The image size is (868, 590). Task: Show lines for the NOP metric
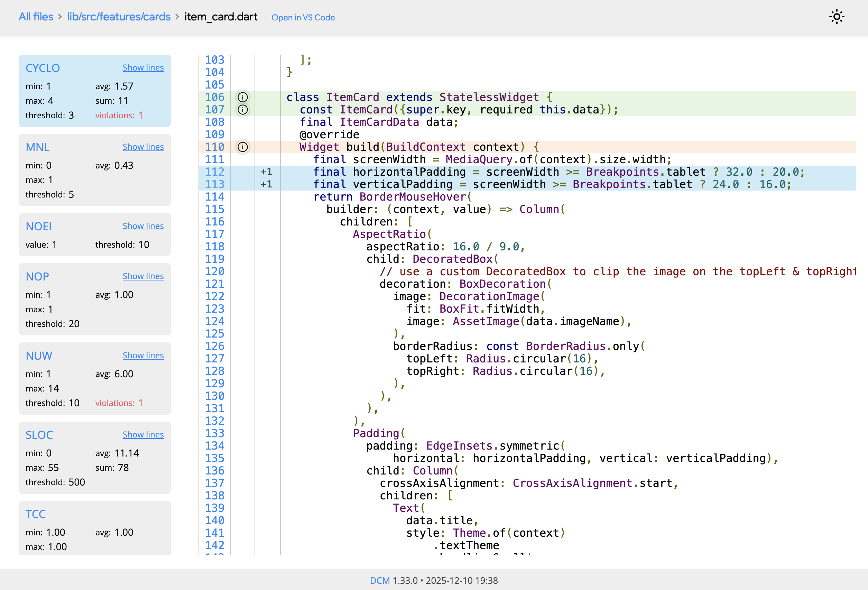point(143,276)
